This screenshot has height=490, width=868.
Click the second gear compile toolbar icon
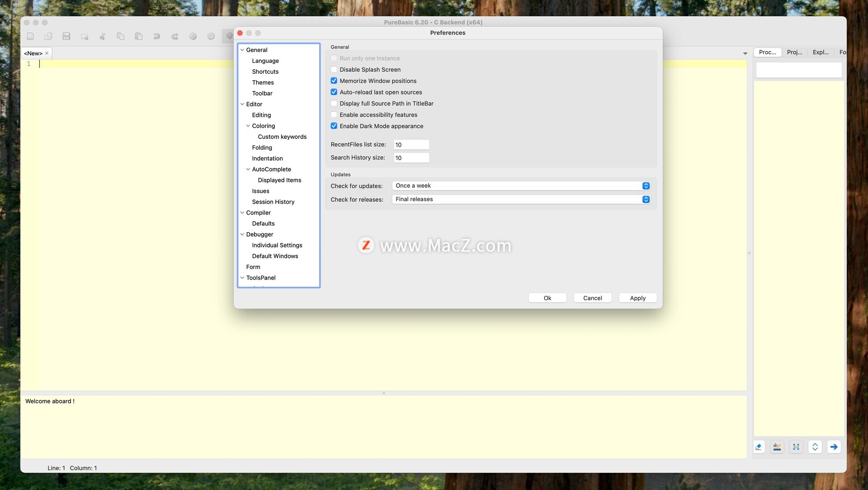point(211,36)
